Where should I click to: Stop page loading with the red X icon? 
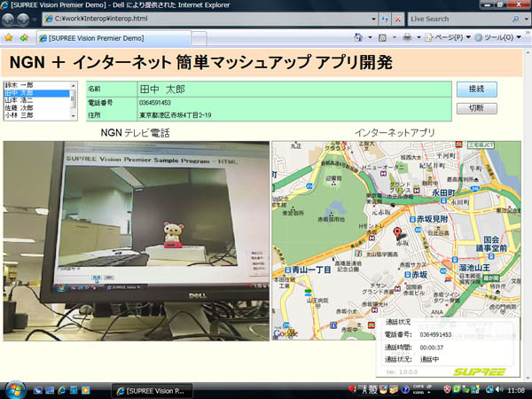click(x=397, y=20)
